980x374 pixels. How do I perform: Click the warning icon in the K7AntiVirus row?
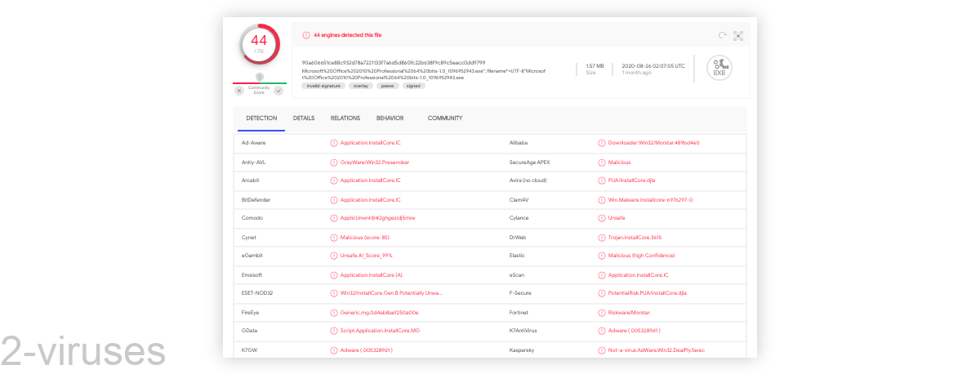click(602, 331)
